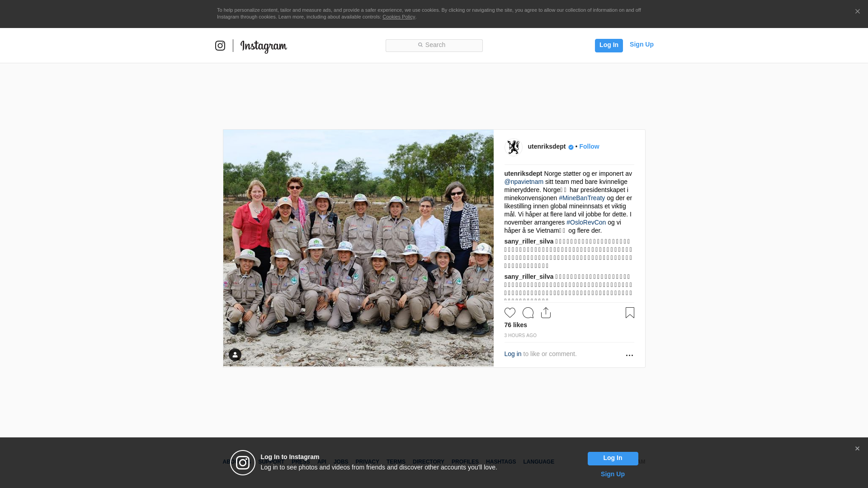Dismiss the cookie notice banner
Screen dimensions: 868x488
857,12
